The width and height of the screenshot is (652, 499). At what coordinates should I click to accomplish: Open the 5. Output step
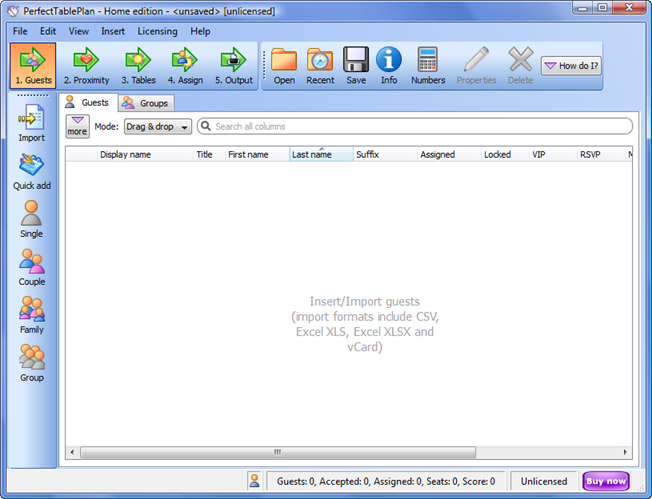pyautogui.click(x=233, y=65)
